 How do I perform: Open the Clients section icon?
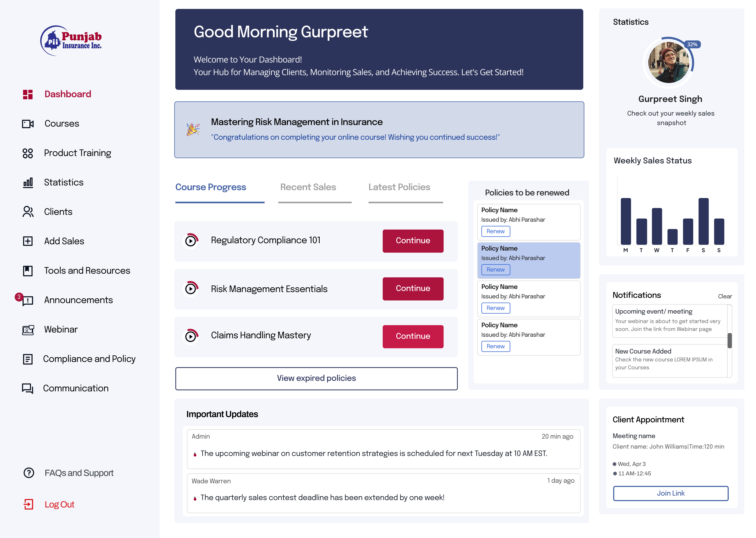[x=28, y=212]
